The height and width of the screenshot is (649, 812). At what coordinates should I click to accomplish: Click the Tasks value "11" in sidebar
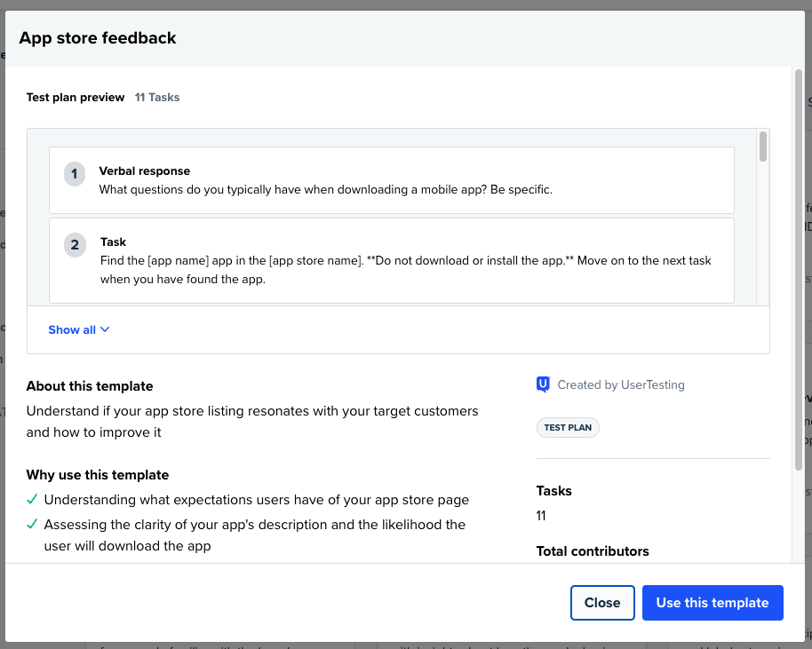pos(541,516)
